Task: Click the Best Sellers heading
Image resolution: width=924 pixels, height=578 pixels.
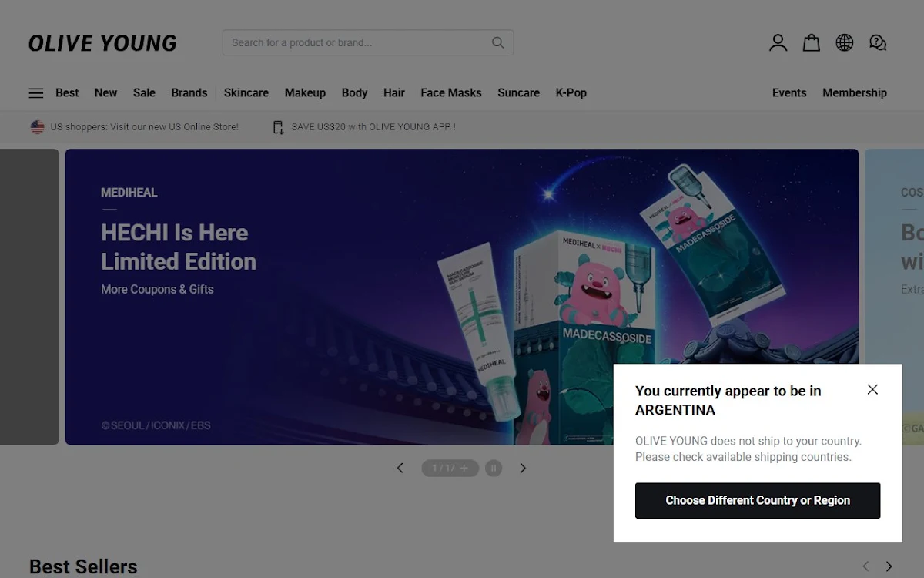Action: [83, 566]
